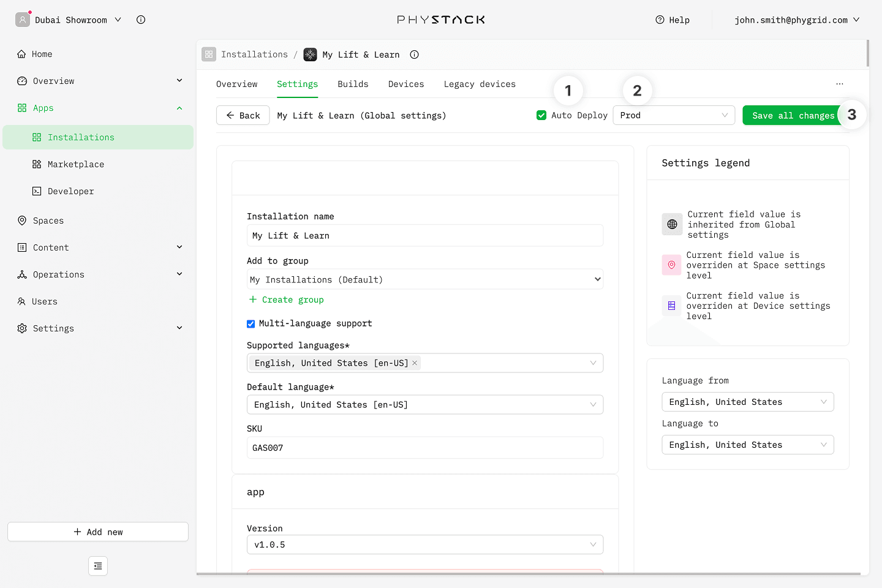882x588 pixels.
Task: Click the Physstack logo
Action: 441,20
